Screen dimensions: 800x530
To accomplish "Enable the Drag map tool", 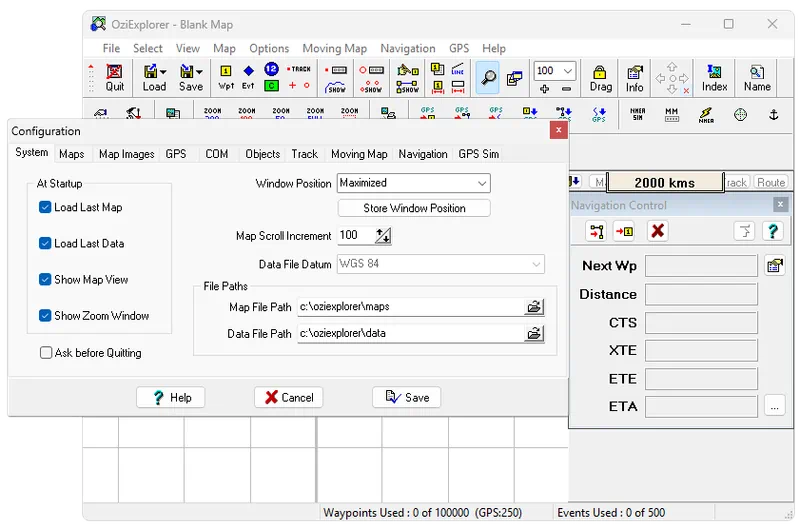I will 601,78.
